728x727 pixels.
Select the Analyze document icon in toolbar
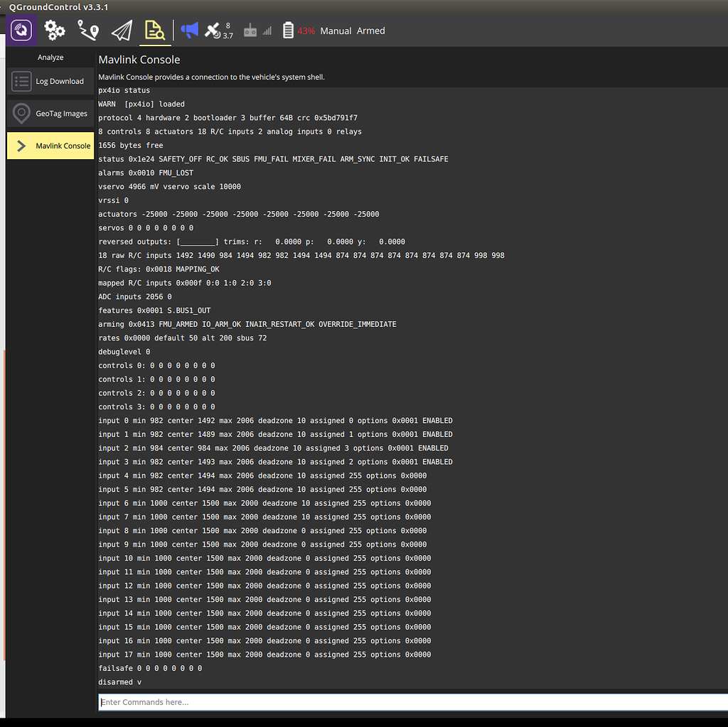155,31
